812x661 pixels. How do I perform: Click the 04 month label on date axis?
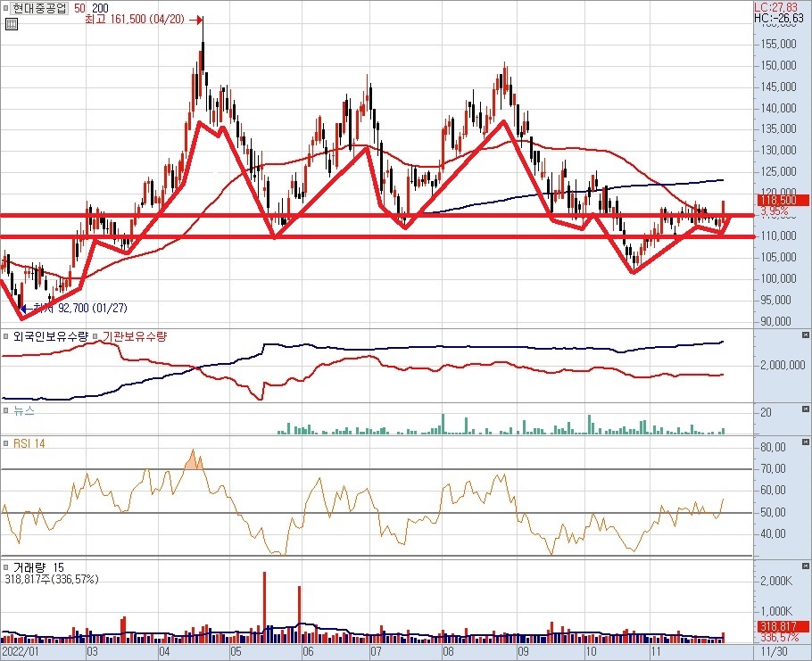(x=164, y=652)
